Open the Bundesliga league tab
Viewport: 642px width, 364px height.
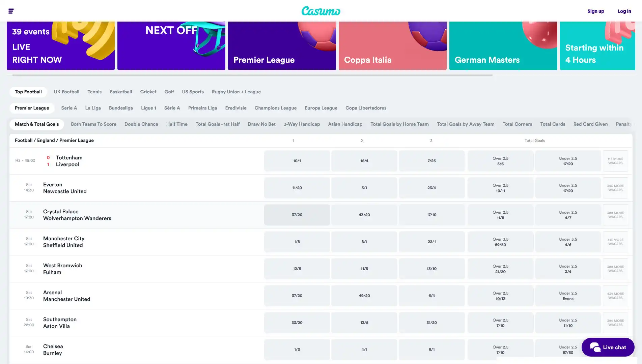(x=120, y=108)
